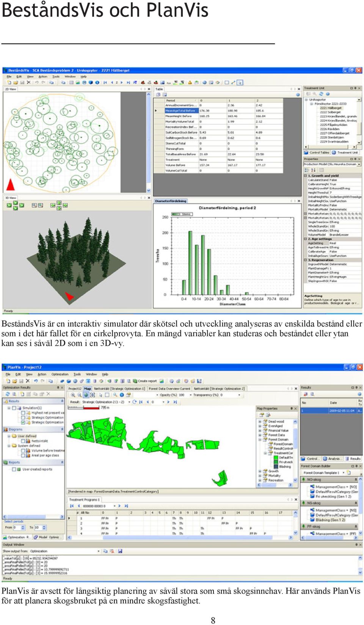364x625 pixels.
Task: Click the undo icon in PlanVis toolbar
Action: (36, 381)
